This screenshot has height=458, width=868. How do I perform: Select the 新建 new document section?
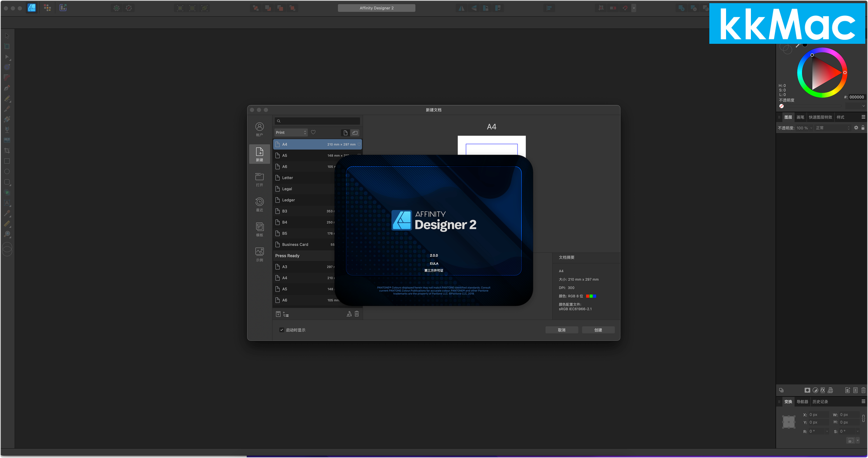coord(259,154)
